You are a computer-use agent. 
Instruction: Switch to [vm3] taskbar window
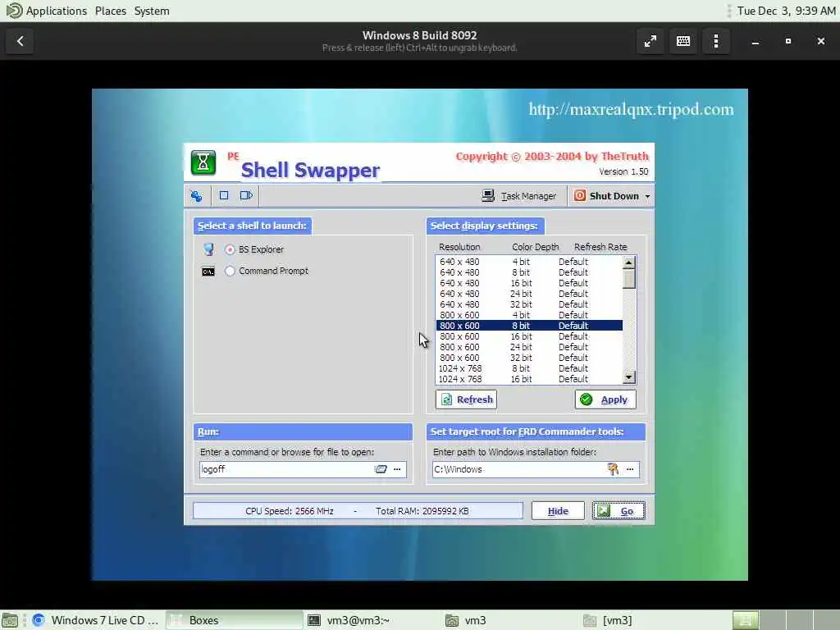coord(649,620)
